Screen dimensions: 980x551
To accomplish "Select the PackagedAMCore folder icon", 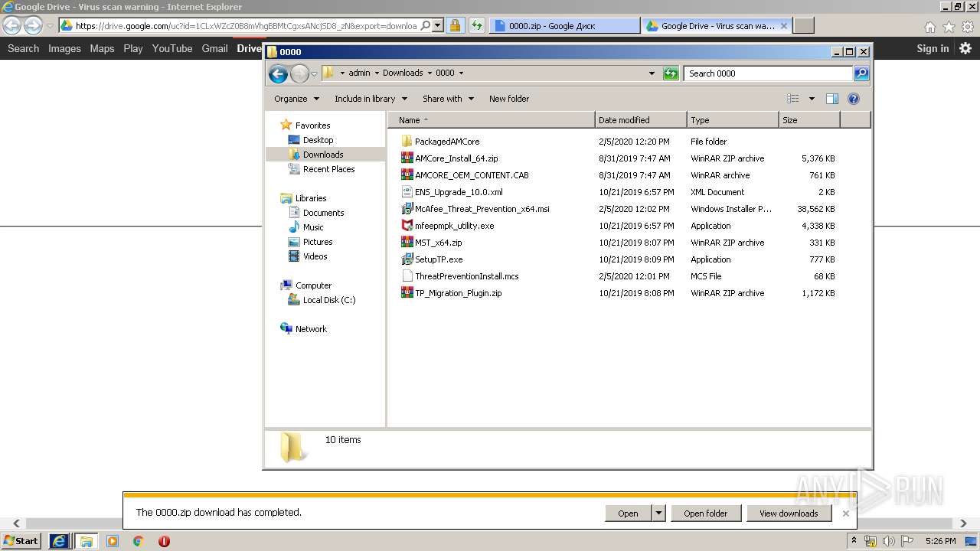I will click(x=407, y=142).
